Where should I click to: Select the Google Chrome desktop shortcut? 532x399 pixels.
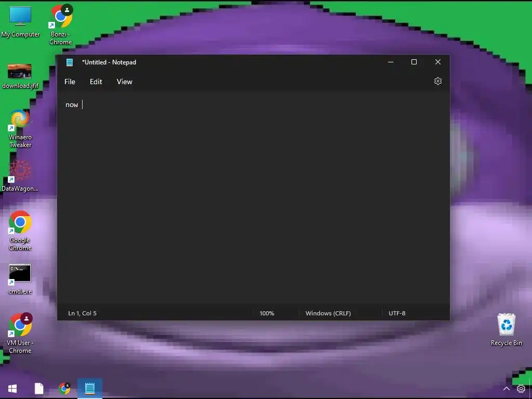click(x=20, y=231)
